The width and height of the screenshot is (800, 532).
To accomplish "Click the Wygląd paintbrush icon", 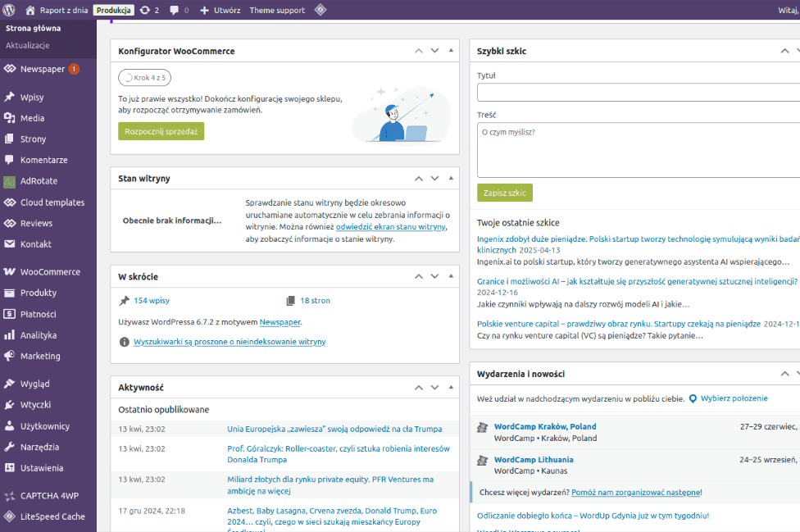I will [10, 384].
